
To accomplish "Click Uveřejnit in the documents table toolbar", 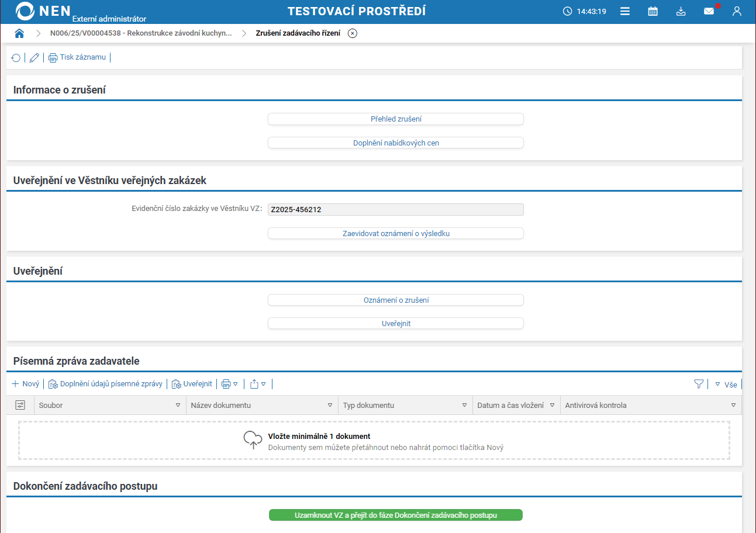I will point(192,384).
